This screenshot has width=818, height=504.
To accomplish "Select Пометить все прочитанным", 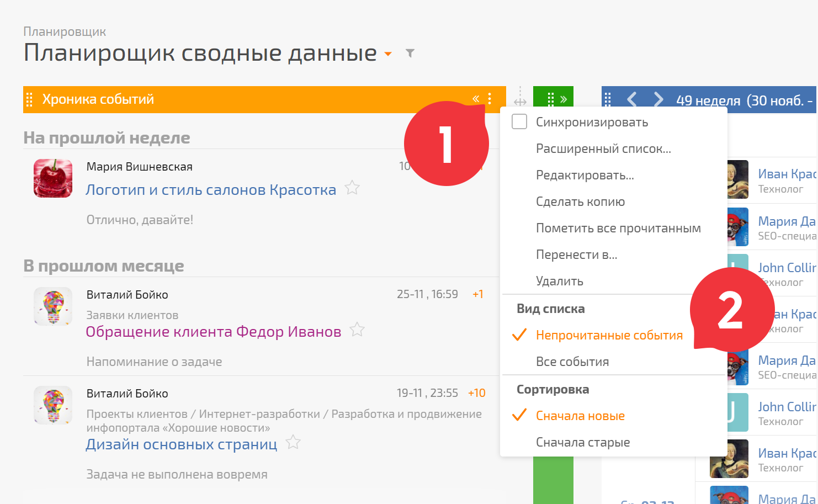I will 618,228.
